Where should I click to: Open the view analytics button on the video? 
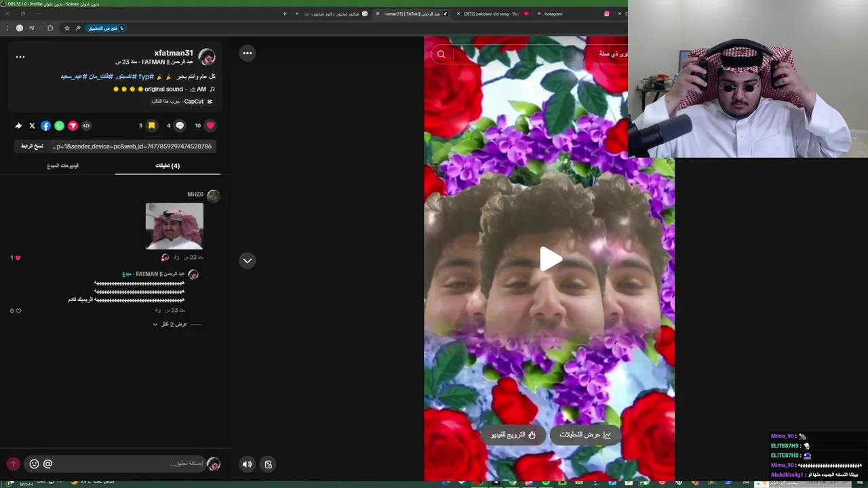coord(585,434)
